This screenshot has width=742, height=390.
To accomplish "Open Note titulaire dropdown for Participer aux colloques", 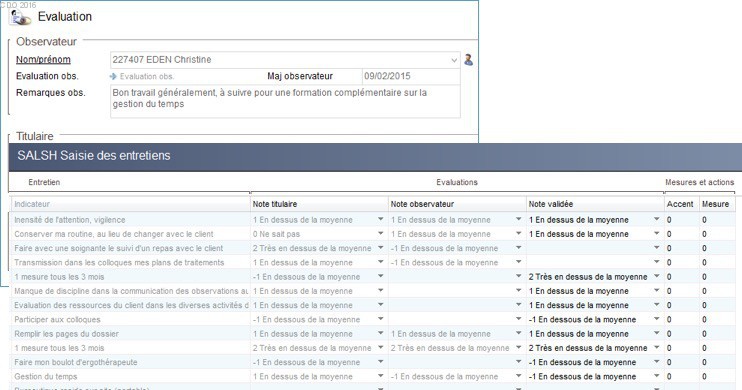I will (380, 319).
